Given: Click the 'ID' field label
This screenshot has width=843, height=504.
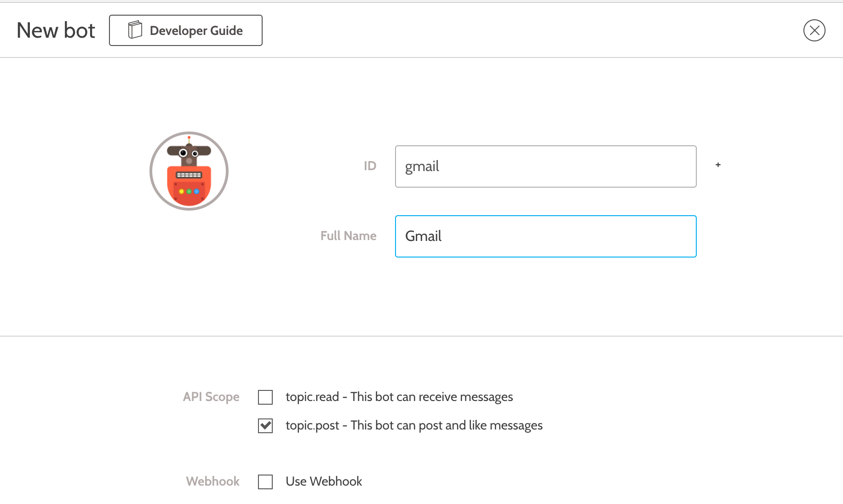Looking at the screenshot, I should [370, 166].
